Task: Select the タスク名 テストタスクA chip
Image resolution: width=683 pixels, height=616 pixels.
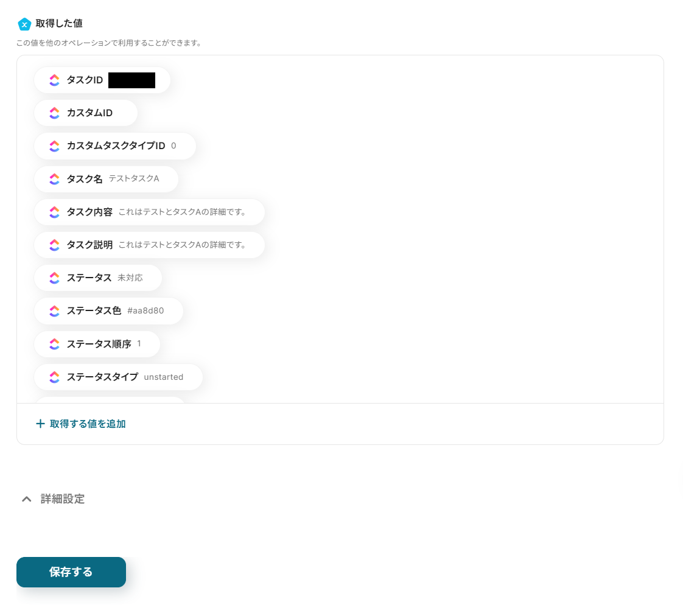Action: [x=107, y=179]
